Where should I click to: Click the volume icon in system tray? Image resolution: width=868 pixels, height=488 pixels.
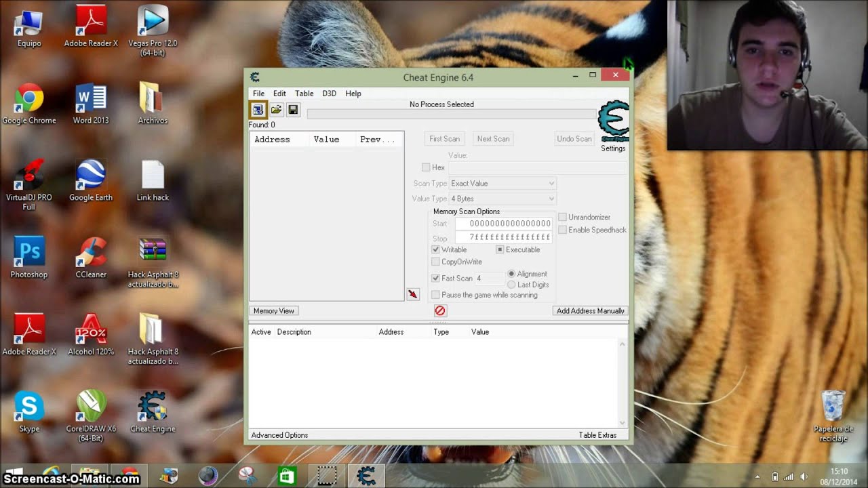[x=804, y=476]
